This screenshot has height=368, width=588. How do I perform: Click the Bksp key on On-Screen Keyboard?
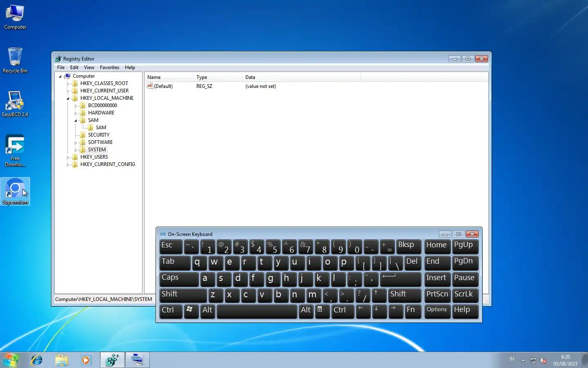[x=409, y=247]
